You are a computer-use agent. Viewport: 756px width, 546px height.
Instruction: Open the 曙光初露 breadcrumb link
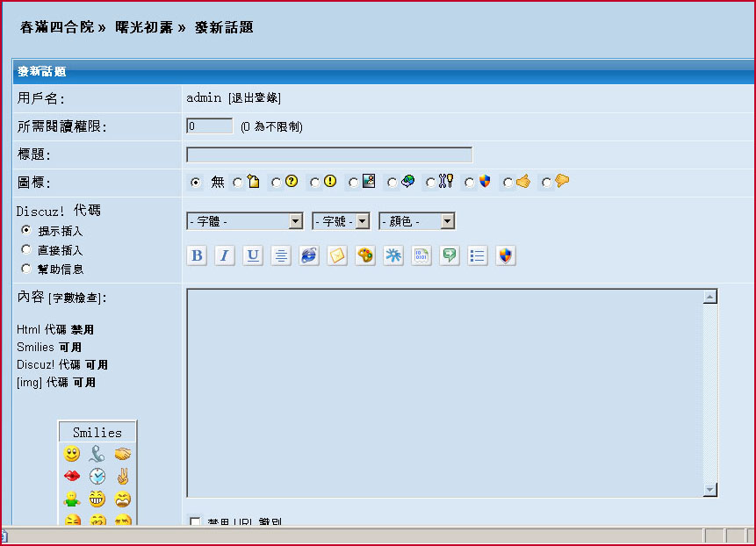145,27
